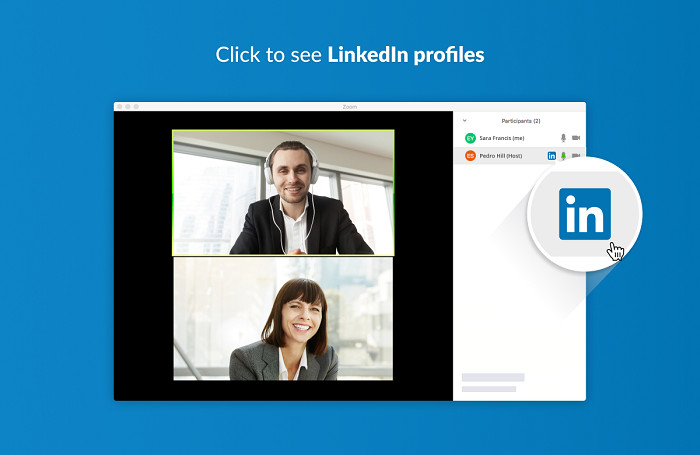Select the video tile of smiling woman
The image size is (700, 455).
coord(283,318)
